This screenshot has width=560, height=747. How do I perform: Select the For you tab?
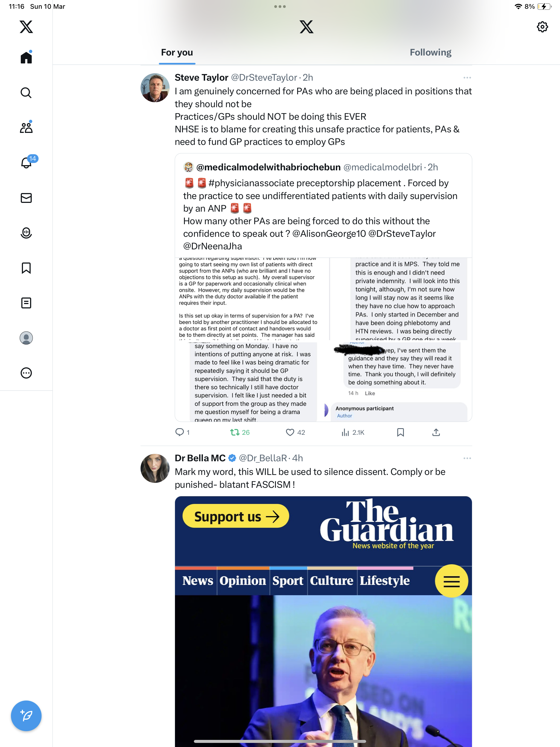pos(177,52)
